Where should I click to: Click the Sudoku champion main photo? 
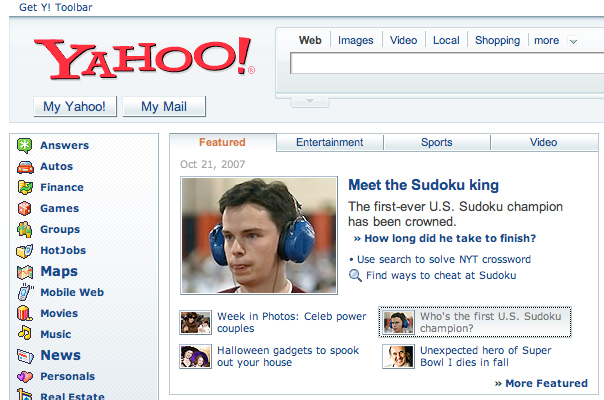point(259,235)
